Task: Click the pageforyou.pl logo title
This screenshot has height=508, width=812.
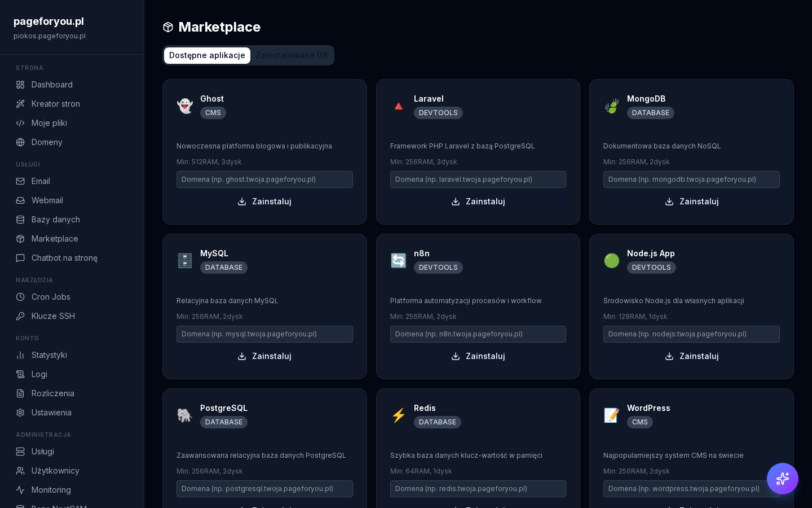Action: tap(48, 21)
